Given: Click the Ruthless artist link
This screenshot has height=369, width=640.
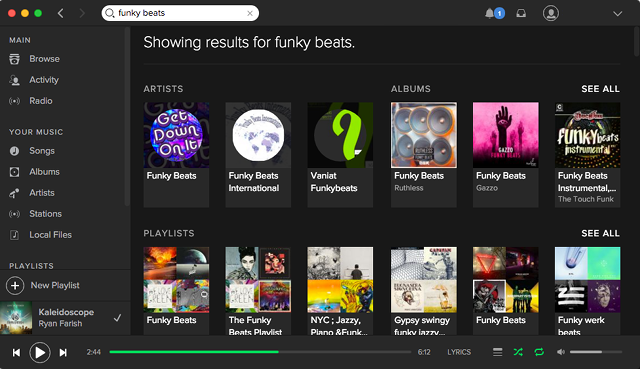Looking at the screenshot, I should (x=409, y=188).
